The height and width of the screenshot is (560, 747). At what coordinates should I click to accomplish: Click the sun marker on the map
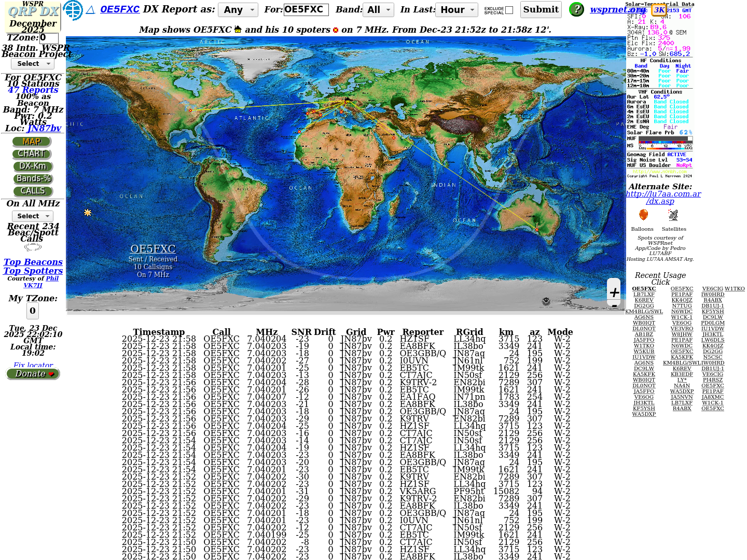[x=88, y=213]
